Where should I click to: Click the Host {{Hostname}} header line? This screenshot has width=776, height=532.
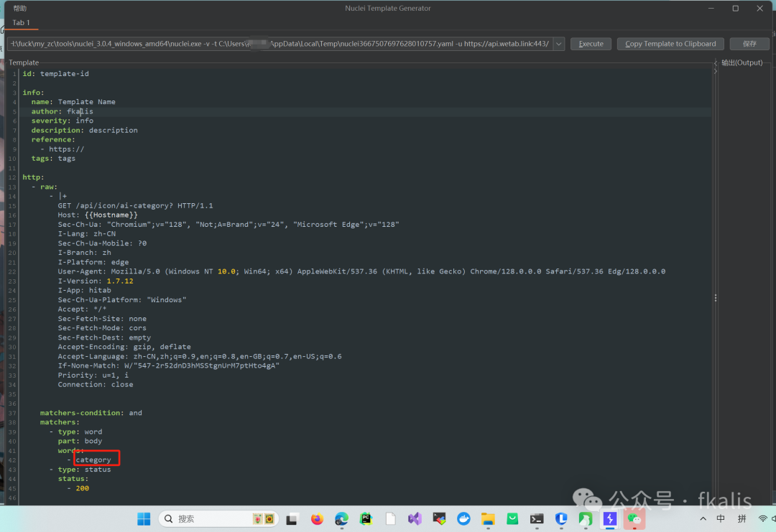pyautogui.click(x=98, y=215)
